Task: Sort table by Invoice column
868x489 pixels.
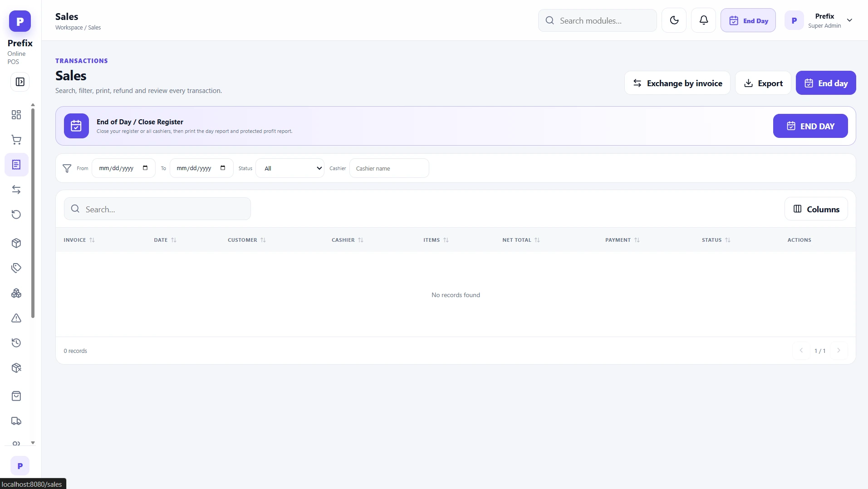Action: coord(79,240)
